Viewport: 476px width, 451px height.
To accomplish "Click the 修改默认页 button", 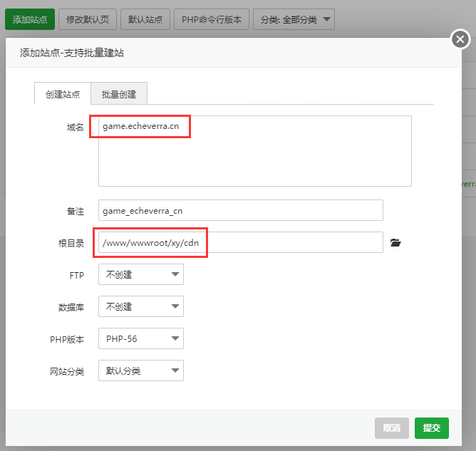I will click(88, 19).
